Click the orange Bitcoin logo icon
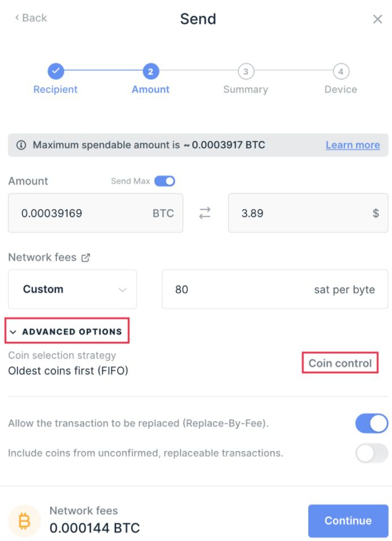The image size is (392, 541). tap(24, 521)
